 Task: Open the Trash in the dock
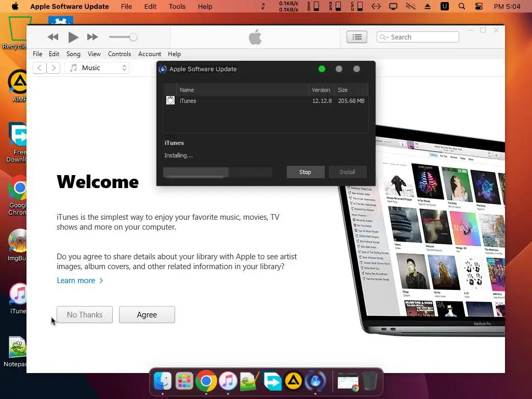click(x=370, y=381)
